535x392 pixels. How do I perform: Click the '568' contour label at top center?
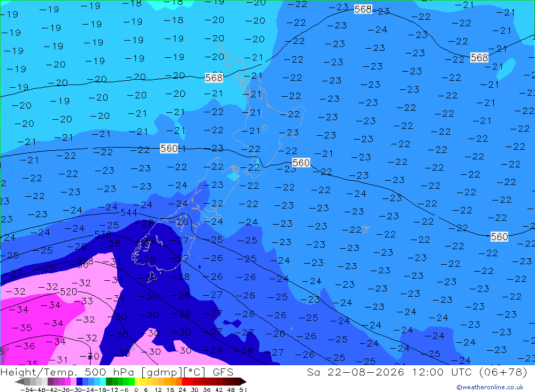click(x=363, y=9)
